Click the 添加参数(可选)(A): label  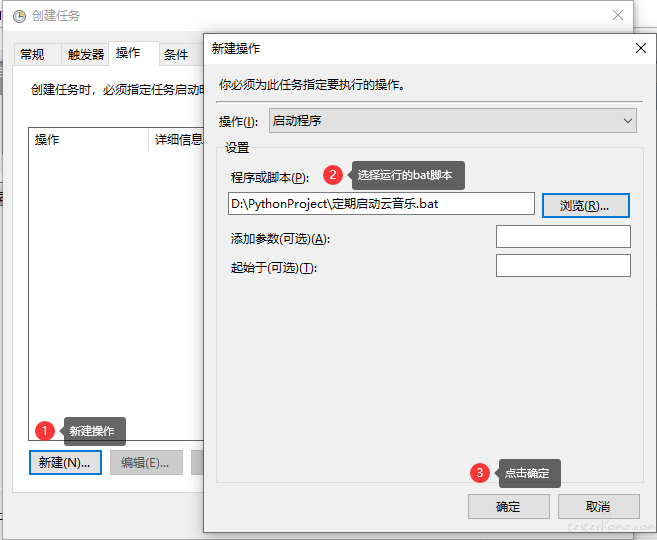[280, 239]
